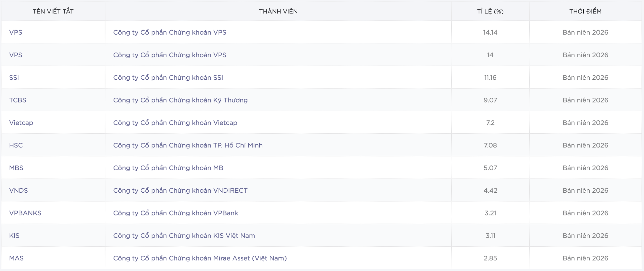Click the VNDS short name
The image size is (644, 271).
pyautogui.click(x=18, y=190)
